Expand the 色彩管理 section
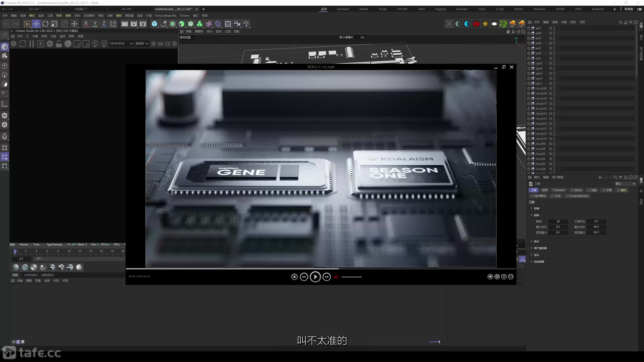The image size is (644, 362). [x=532, y=261]
